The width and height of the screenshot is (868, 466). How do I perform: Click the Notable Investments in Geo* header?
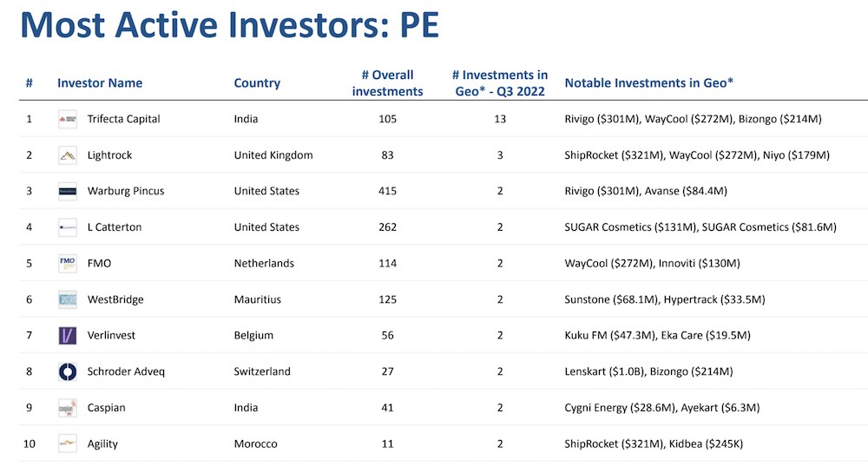point(648,83)
